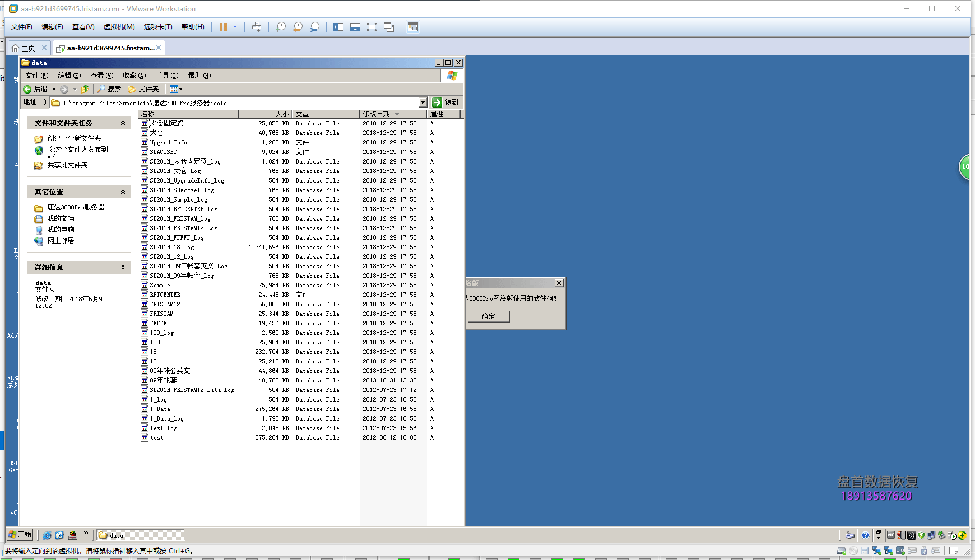The height and width of the screenshot is (560, 975).
Task: Click the CD/DVD drive status icon
Action: pos(853,551)
